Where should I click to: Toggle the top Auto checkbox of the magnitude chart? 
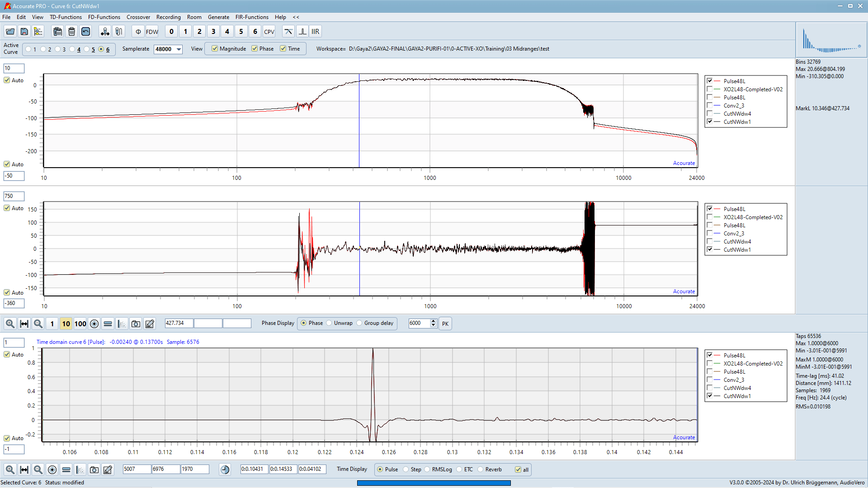[x=7, y=80]
